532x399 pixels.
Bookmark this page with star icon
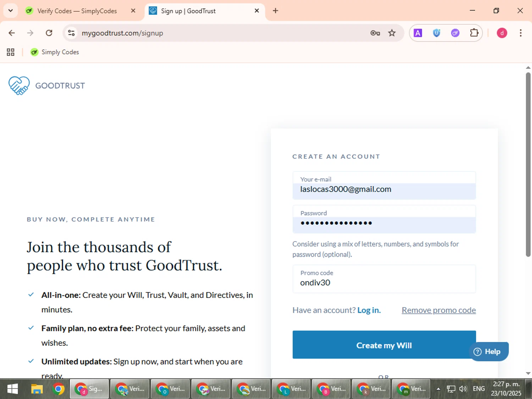tap(392, 33)
